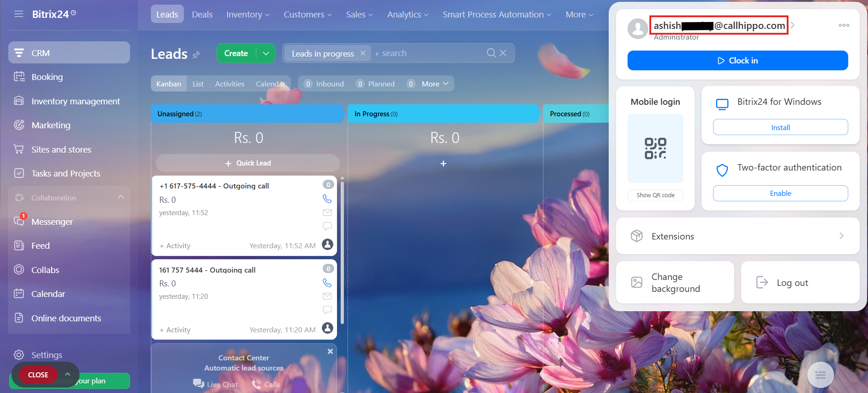Click chat icon on the +1 617-575-4444 lead

[327, 226]
